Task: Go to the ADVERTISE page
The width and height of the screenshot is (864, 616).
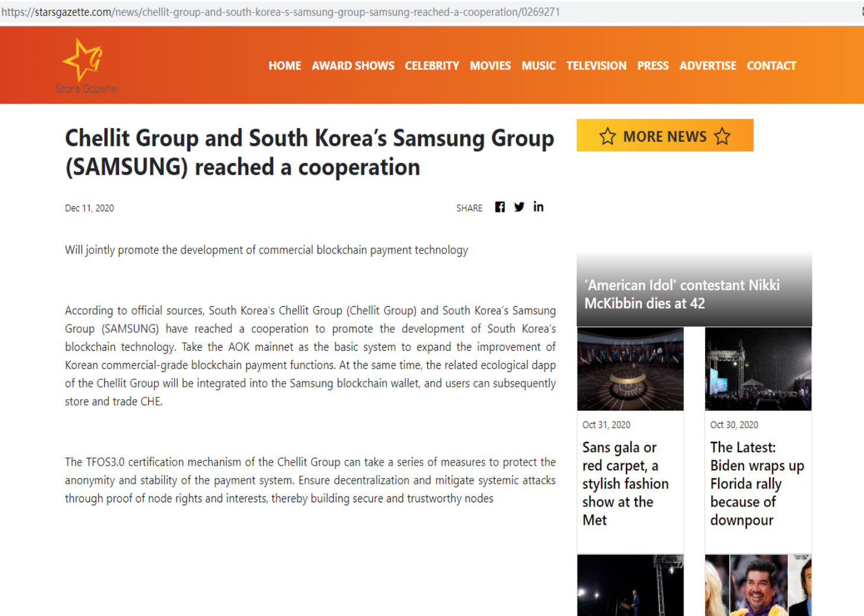Action: (708, 66)
